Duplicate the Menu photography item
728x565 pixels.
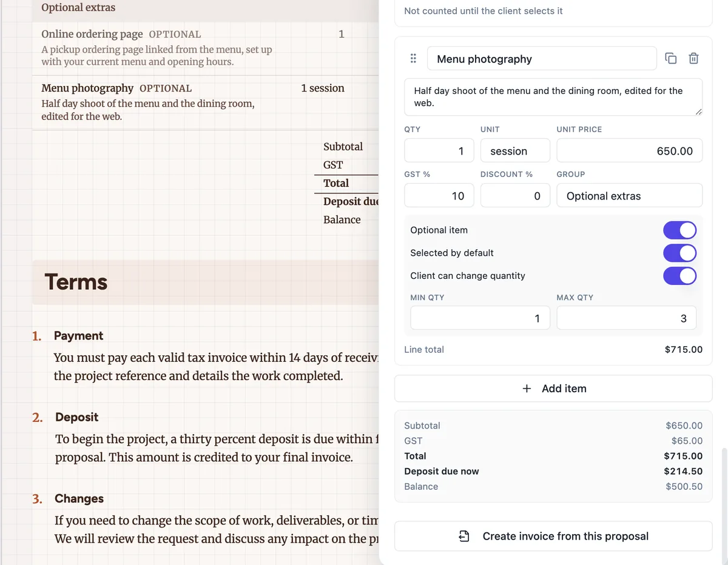tap(671, 59)
